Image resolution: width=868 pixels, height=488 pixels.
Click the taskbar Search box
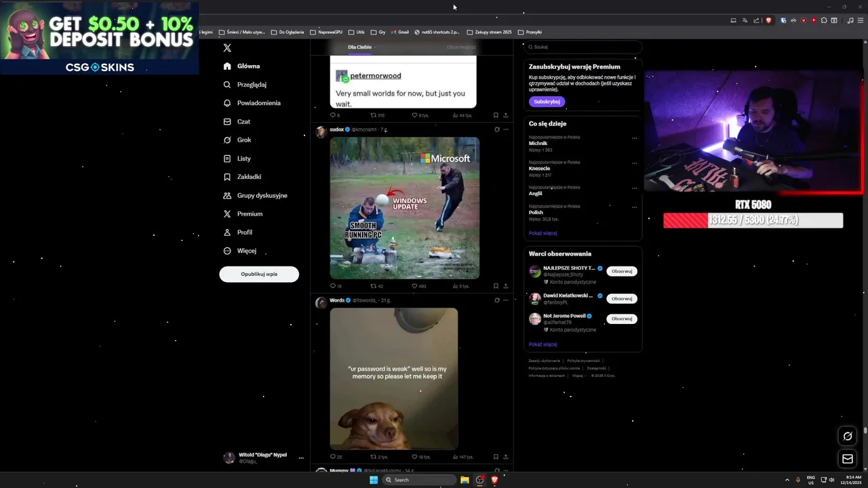[420, 480]
